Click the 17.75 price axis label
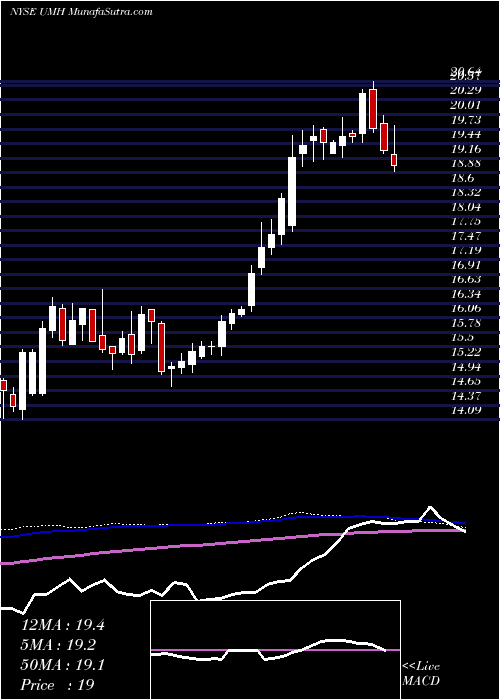The height and width of the screenshot is (700, 500). pos(466,221)
